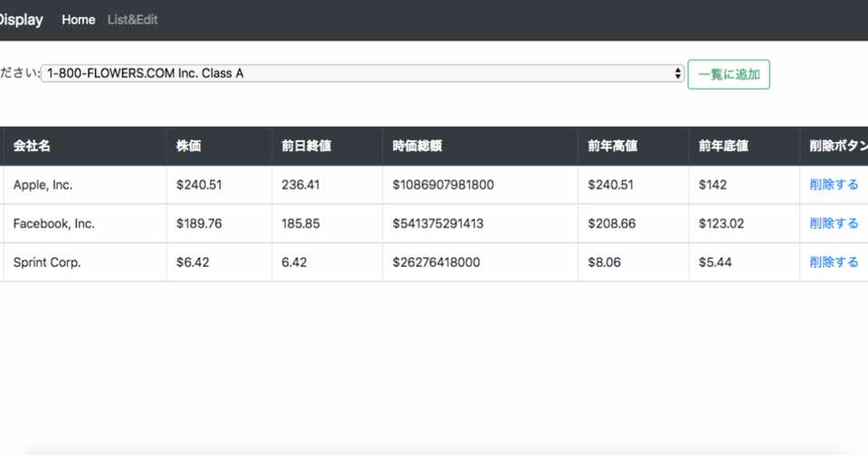Open the Home nav link
Viewport: 868px width, 455px height.
[x=78, y=19]
